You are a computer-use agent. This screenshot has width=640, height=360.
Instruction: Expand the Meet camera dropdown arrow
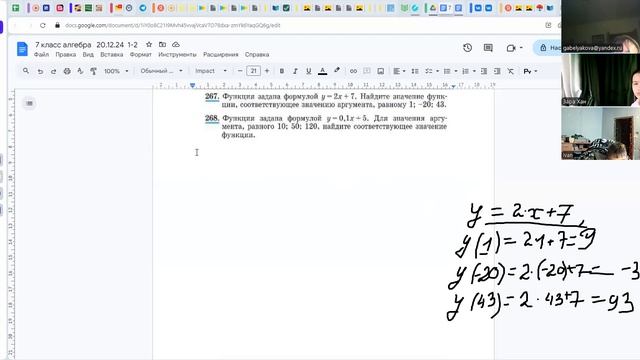coord(521,48)
